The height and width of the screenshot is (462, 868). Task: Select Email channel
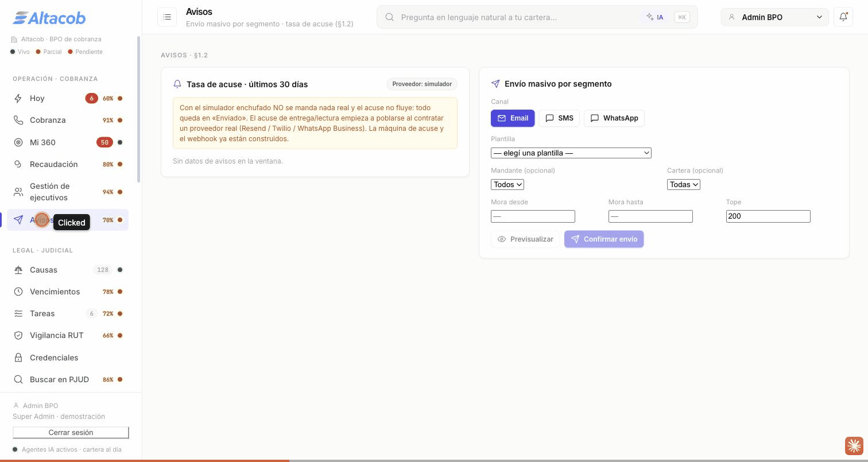513,118
